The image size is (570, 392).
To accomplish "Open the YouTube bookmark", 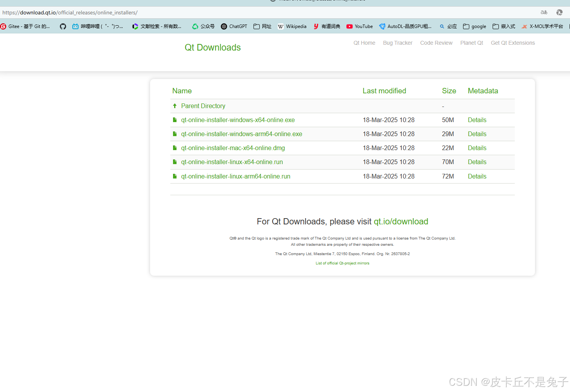I will [x=359, y=26].
